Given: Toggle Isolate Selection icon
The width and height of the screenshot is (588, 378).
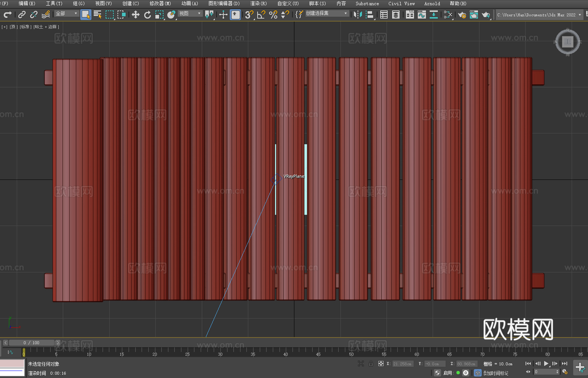Looking at the screenshot, I should coord(361,364).
